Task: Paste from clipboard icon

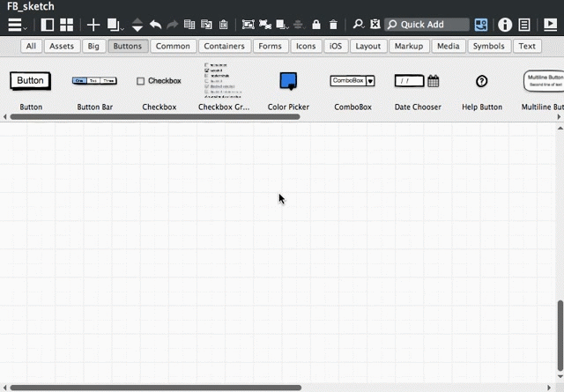Action: click(x=223, y=25)
